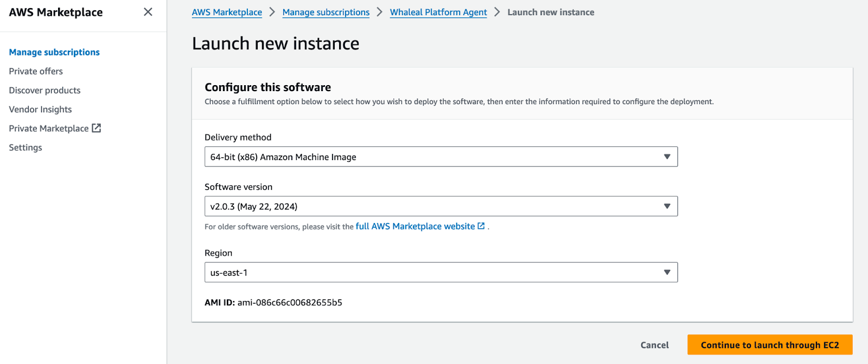Open the Private Marketplace sidebar link

[x=48, y=129]
